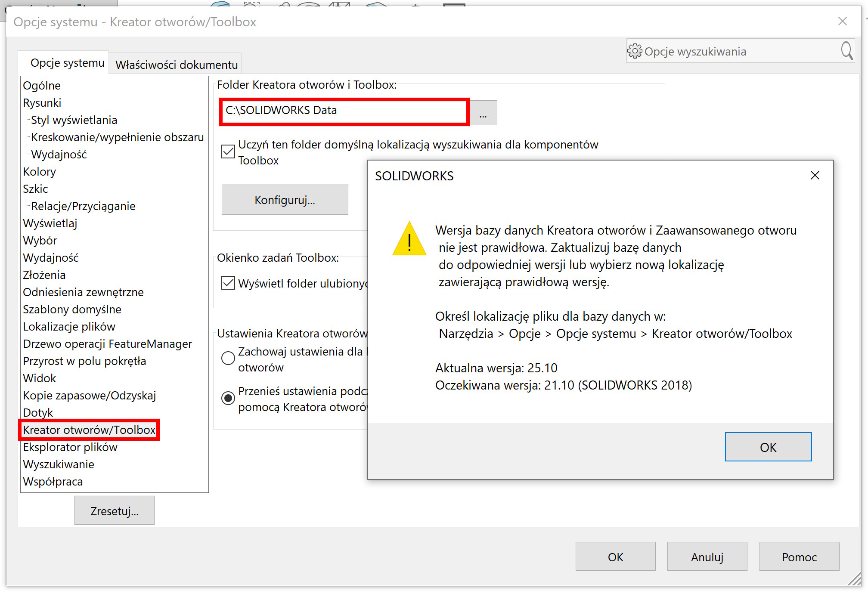Select Przenieś ustawienia radio button
Image resolution: width=868 pixels, height=597 pixels.
coord(228,398)
